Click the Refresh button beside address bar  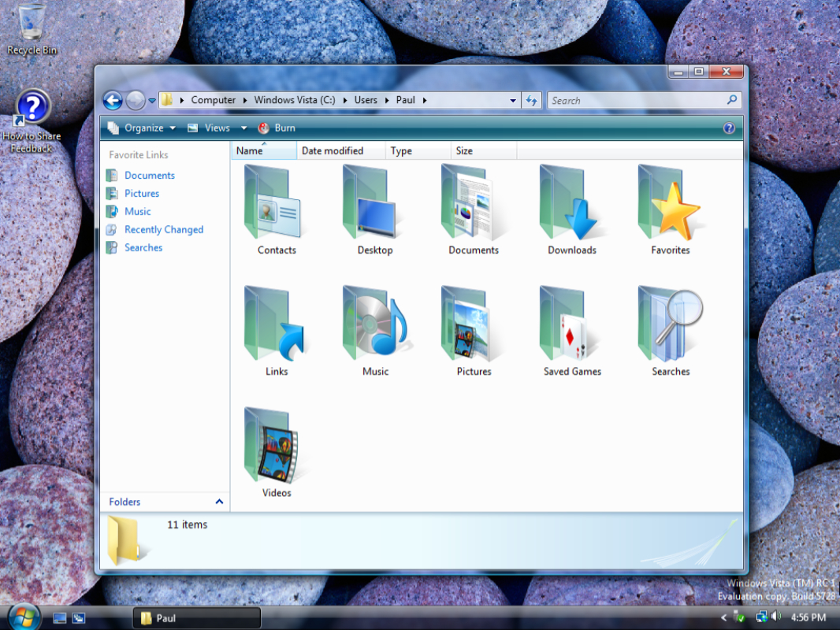tap(532, 101)
